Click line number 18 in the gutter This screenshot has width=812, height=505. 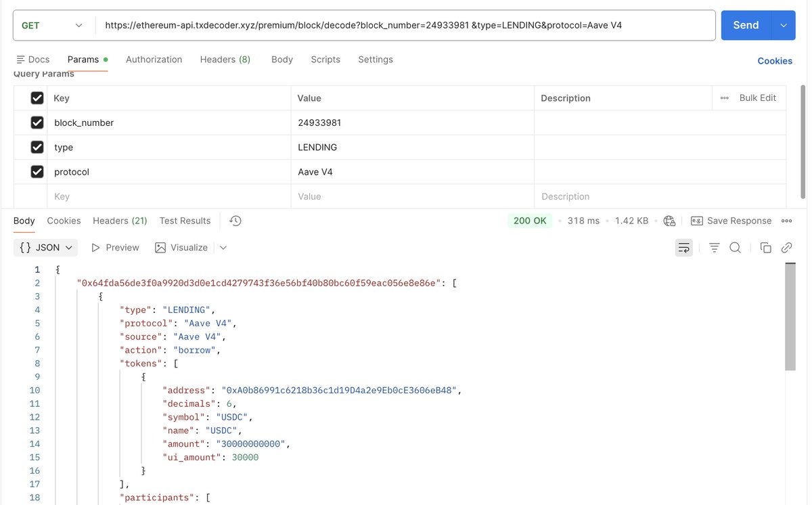coord(35,498)
